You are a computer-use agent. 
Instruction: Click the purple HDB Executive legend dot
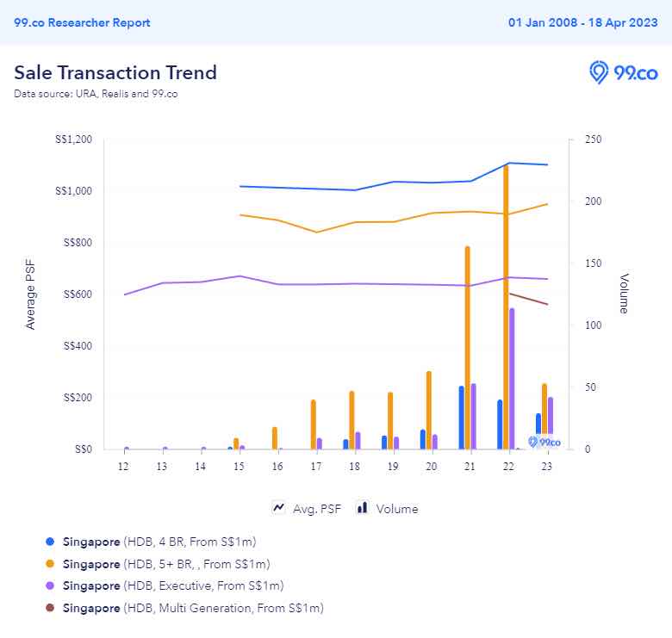click(49, 586)
